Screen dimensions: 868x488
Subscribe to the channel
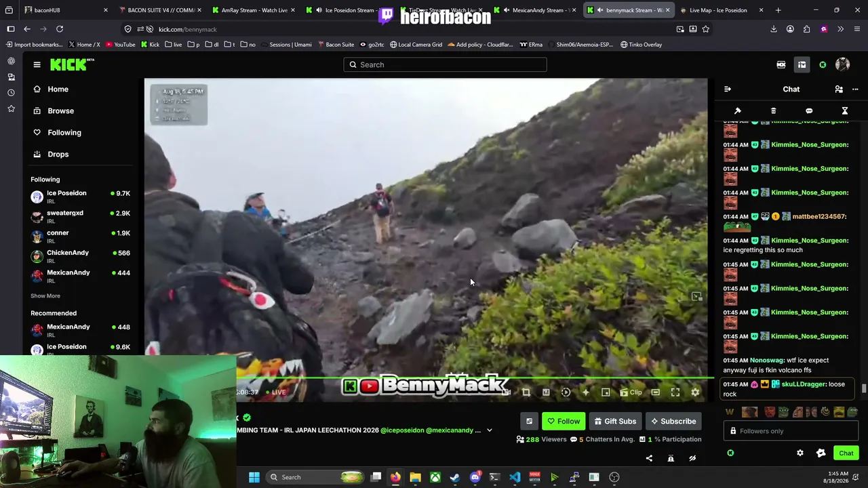tap(673, 422)
